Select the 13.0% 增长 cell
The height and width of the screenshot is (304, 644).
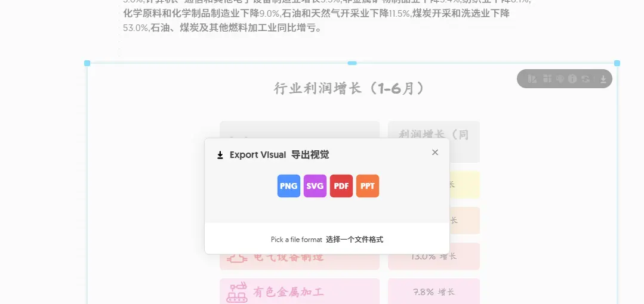pos(434,256)
